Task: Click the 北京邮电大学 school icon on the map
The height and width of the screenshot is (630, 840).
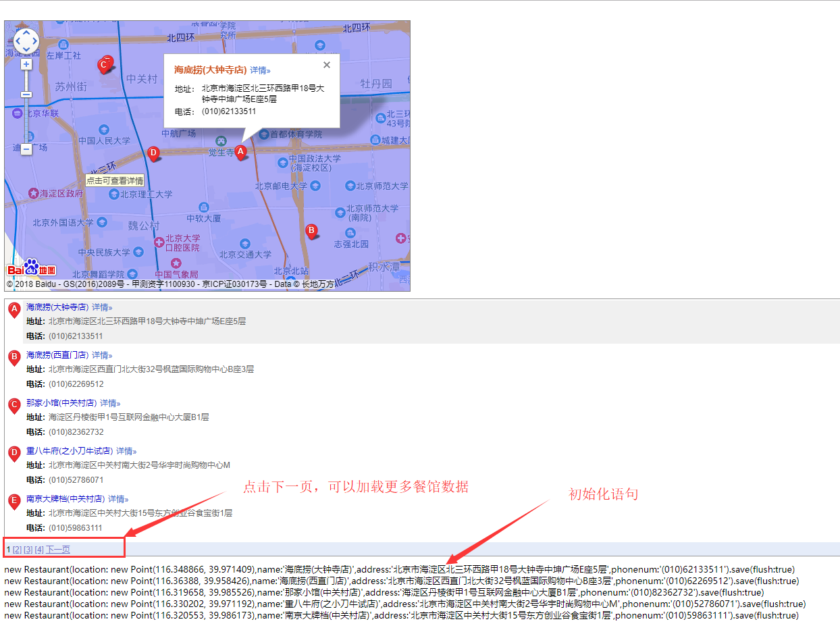Action: point(315,186)
